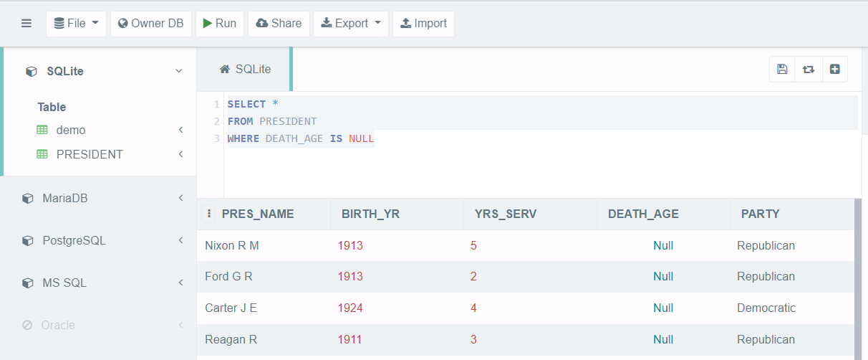Select the SQLite editor tab
Screen dimensions: 868x360
245,69
